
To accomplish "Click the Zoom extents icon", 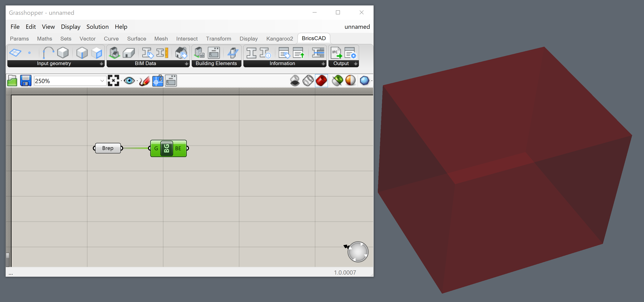I will pyautogui.click(x=113, y=81).
